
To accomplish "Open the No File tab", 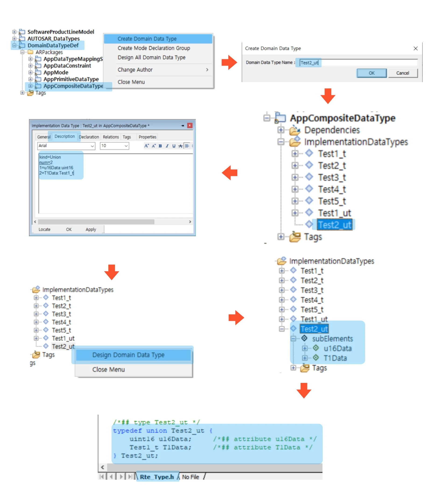I will tap(191, 477).
